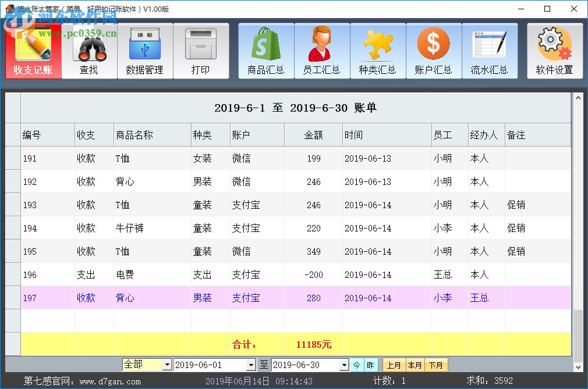Click the 上月 previous month button
588x389 pixels.
393,365
